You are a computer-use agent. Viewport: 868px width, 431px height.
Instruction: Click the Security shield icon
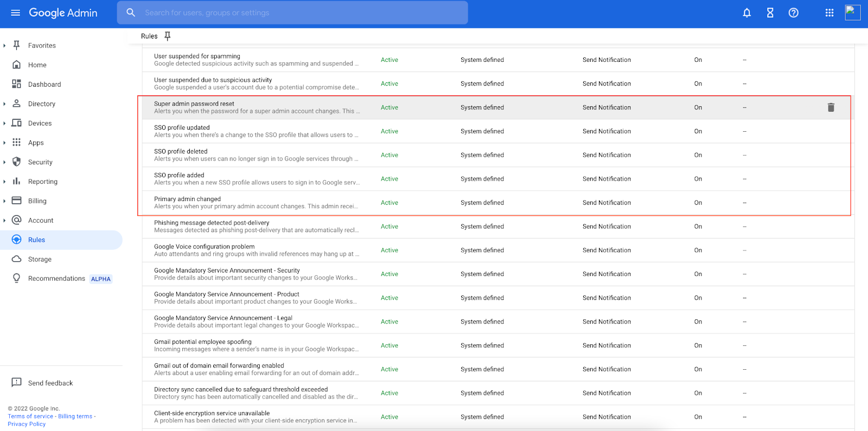[17, 162]
